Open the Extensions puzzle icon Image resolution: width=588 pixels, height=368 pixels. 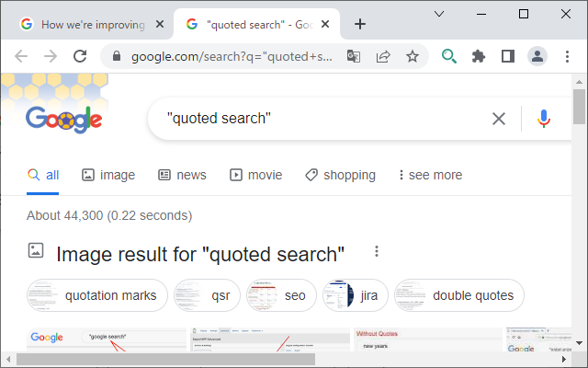pos(478,56)
